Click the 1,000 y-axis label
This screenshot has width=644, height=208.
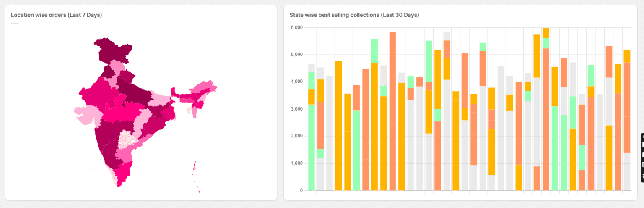(x=296, y=163)
